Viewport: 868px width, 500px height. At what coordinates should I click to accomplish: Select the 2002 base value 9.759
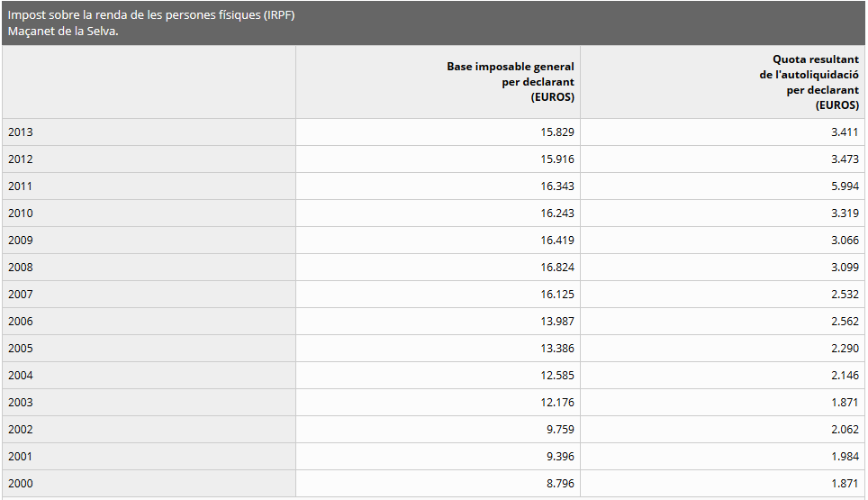(560, 430)
